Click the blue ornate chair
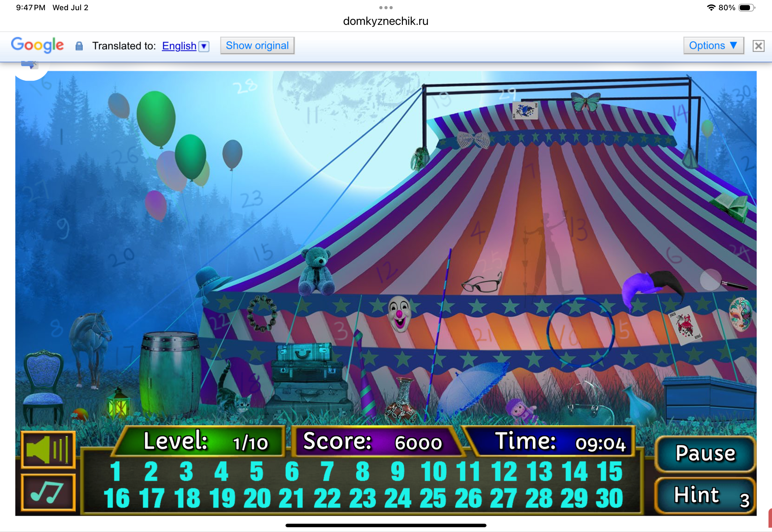 coord(44,386)
